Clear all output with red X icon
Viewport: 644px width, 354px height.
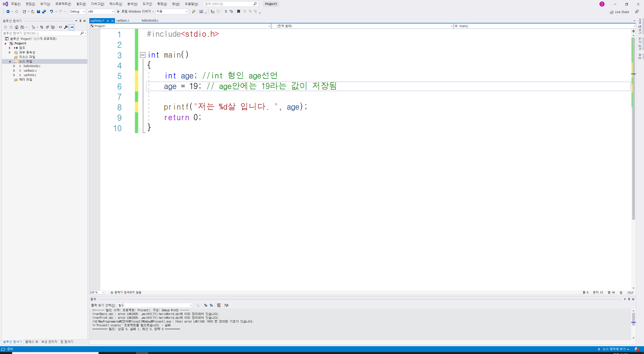[219, 305]
